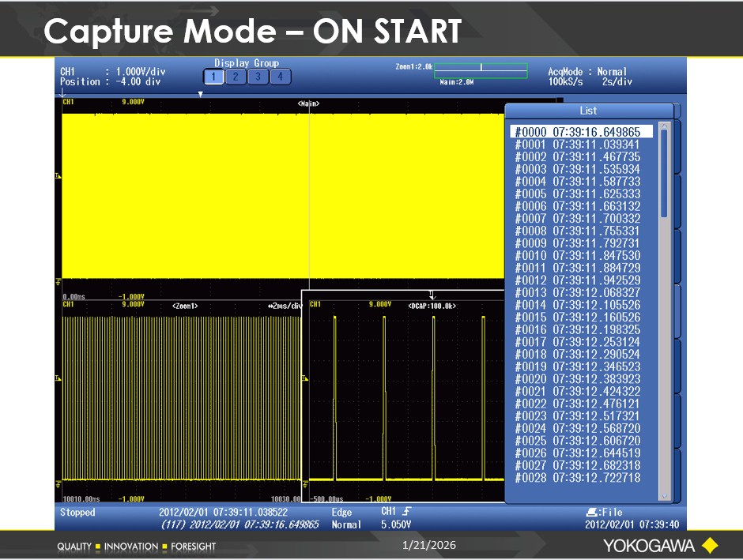743x560 pixels.
Task: Click the List panel header
Action: (x=588, y=111)
